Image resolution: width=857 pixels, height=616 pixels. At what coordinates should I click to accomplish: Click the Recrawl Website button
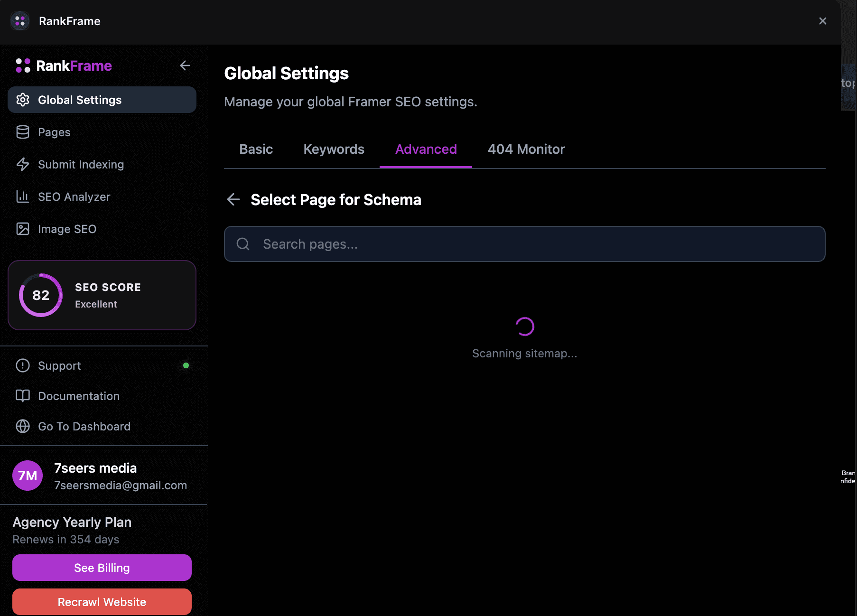coord(102,602)
